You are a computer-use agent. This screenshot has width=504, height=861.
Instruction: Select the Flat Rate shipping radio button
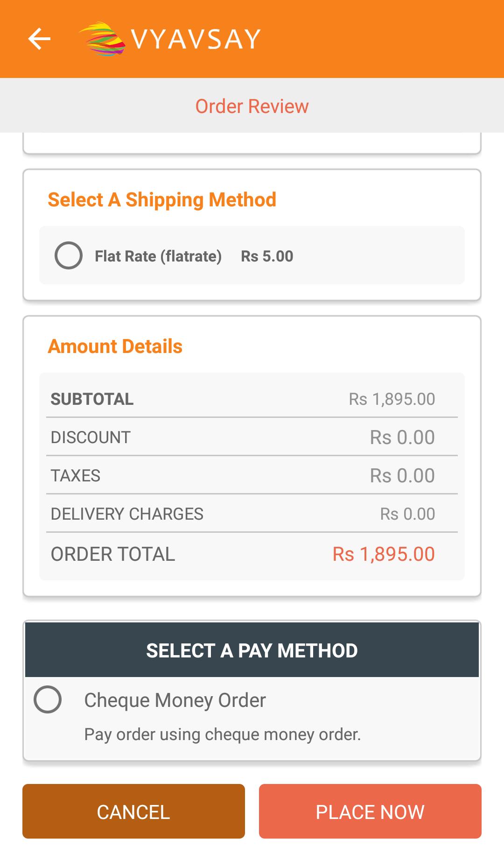69,255
